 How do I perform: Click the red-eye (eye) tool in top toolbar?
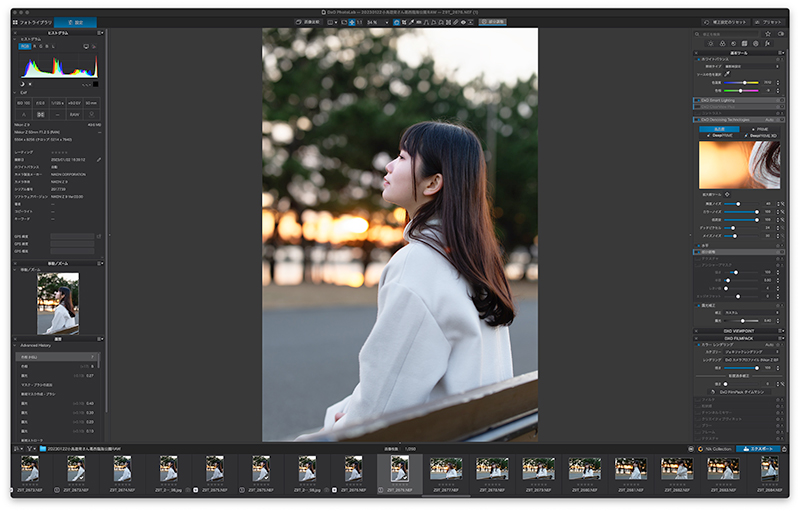click(464, 22)
